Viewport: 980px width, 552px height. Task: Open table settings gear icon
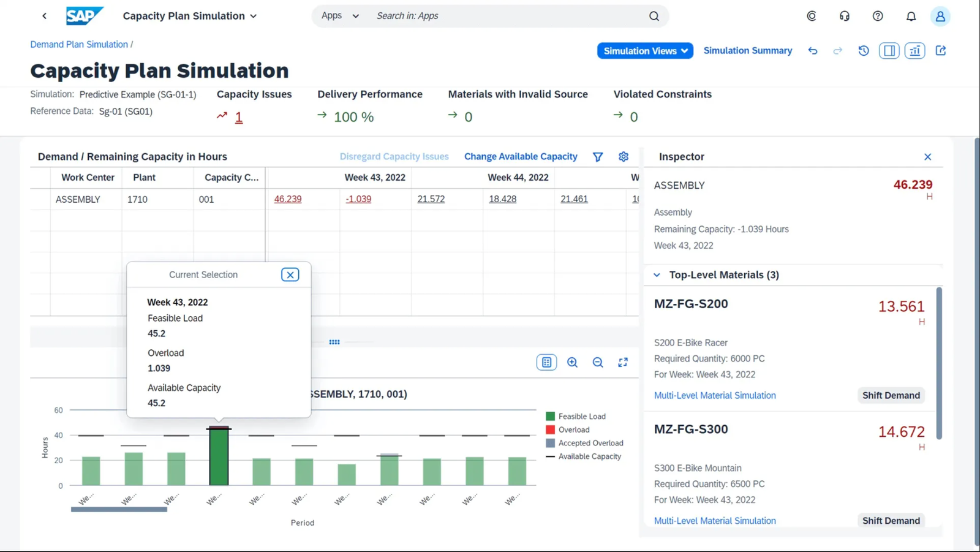tap(624, 157)
